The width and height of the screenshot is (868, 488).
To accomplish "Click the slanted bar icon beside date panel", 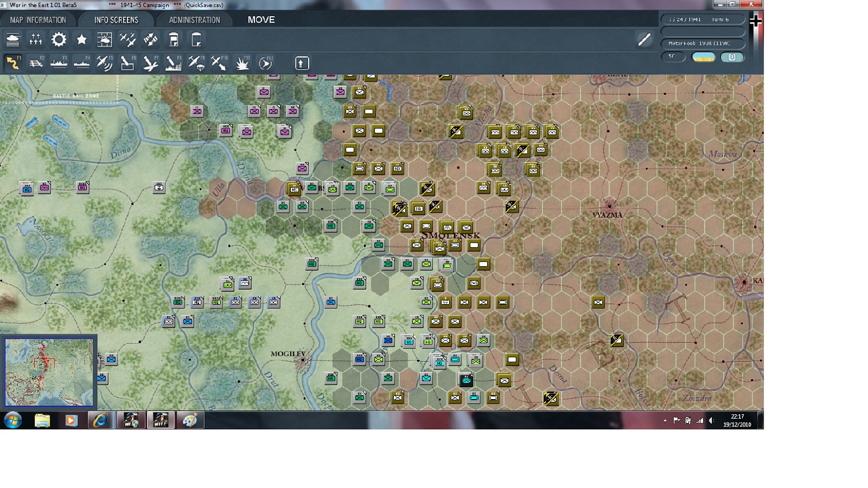I will click(644, 39).
